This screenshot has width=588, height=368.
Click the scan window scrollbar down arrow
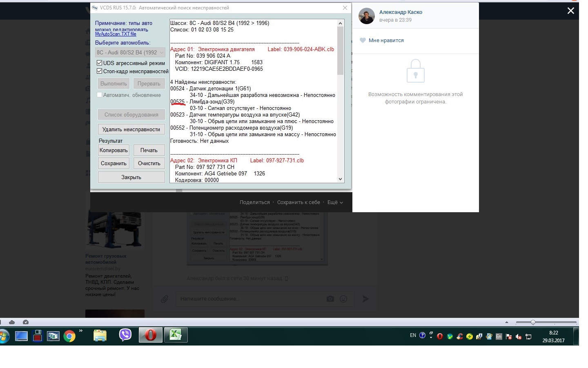click(x=341, y=179)
